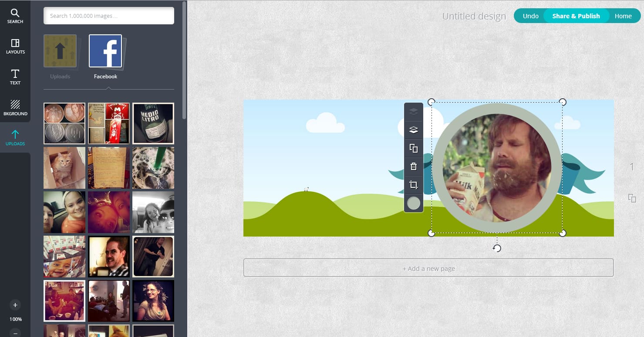Click Share & Publish button

tap(576, 16)
